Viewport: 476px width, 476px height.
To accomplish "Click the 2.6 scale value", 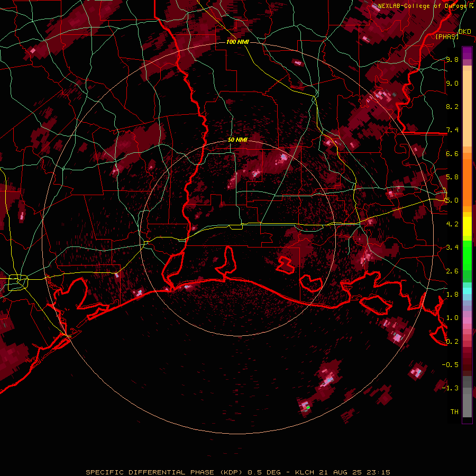I will pos(452,271).
